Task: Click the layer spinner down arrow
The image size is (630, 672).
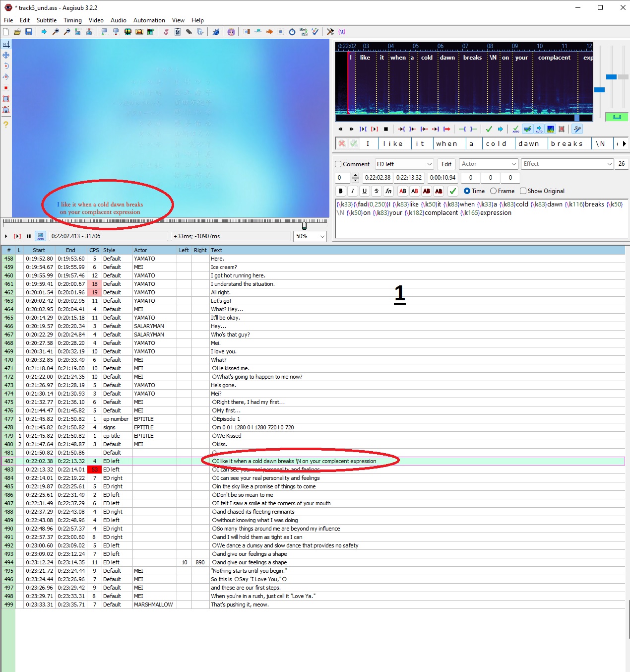Action: click(x=355, y=180)
